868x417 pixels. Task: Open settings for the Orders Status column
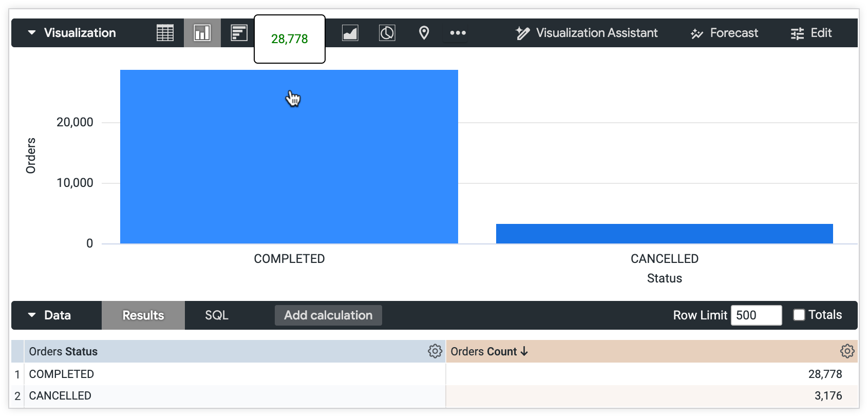[x=435, y=351]
